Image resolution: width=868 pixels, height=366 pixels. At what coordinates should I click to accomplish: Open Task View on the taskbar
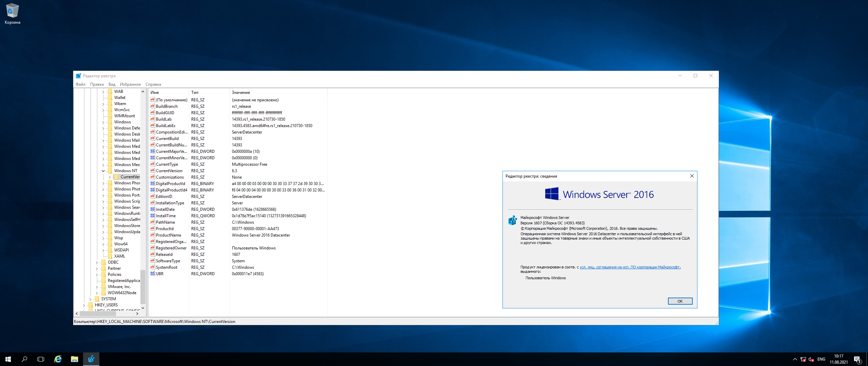[x=41, y=359]
